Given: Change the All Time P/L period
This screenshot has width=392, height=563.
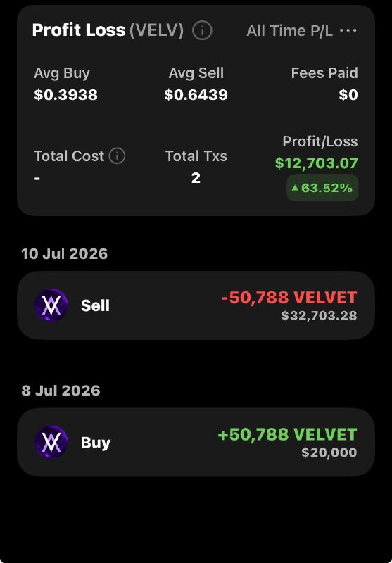Looking at the screenshot, I should pyautogui.click(x=289, y=31).
